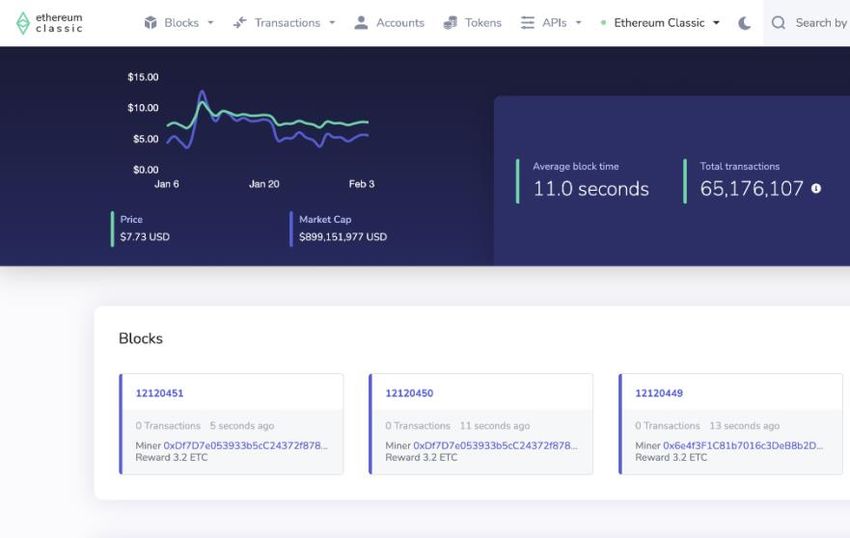Click the Feb 3 chart axis label

[362, 184]
